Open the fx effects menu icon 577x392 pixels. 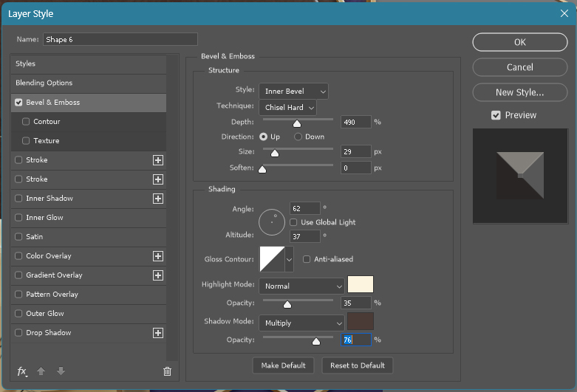pyautogui.click(x=22, y=371)
